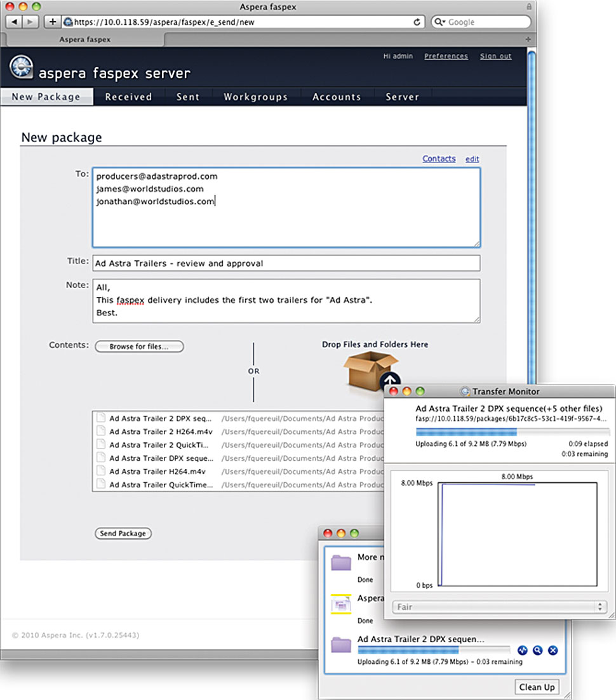616x700 pixels.
Task: Click into the Note text area
Action: (x=286, y=301)
